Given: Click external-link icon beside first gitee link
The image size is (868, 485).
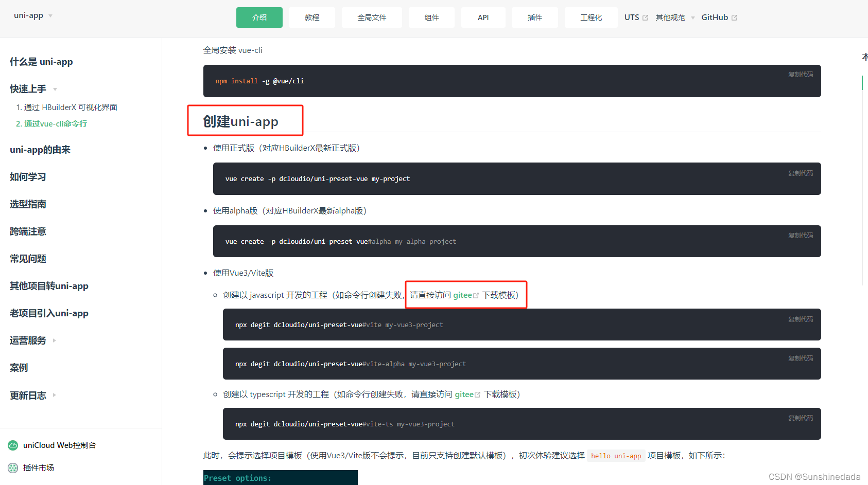Looking at the screenshot, I should 476,295.
